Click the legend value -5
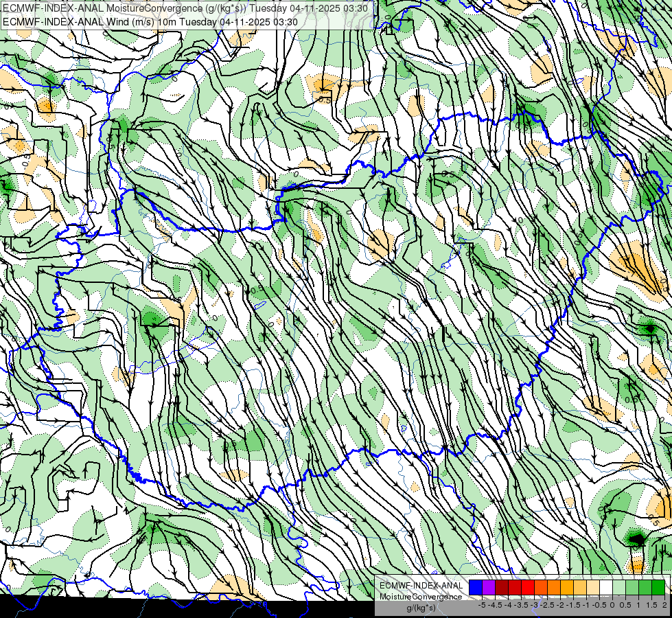672x618 pixels. pos(482,605)
